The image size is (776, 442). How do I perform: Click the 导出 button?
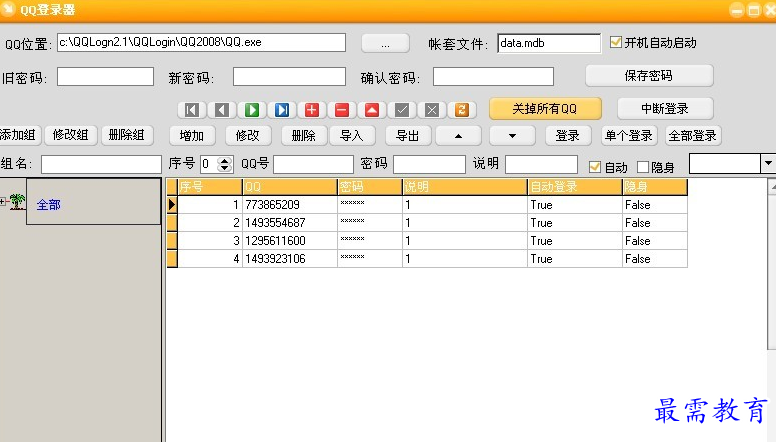(x=408, y=136)
